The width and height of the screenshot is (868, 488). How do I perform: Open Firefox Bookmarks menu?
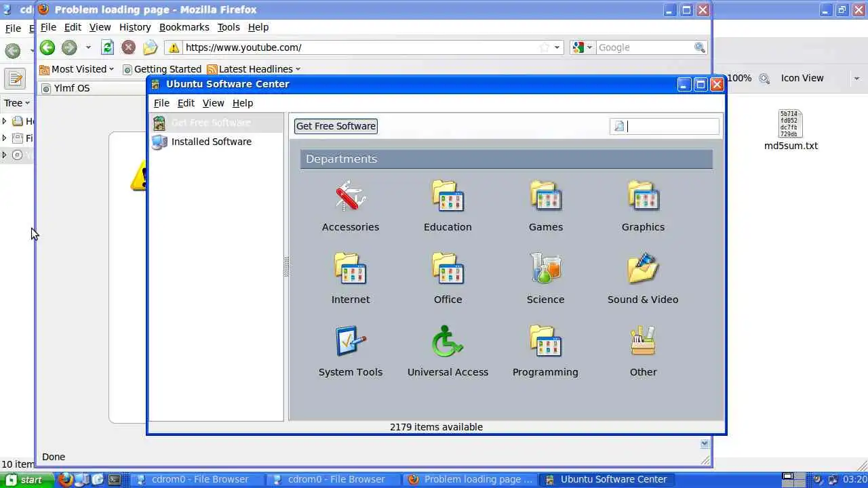(x=184, y=27)
